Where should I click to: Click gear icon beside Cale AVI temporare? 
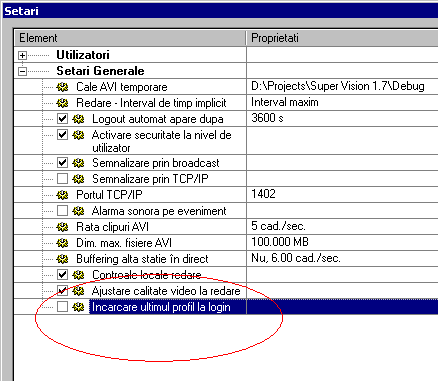click(62, 87)
